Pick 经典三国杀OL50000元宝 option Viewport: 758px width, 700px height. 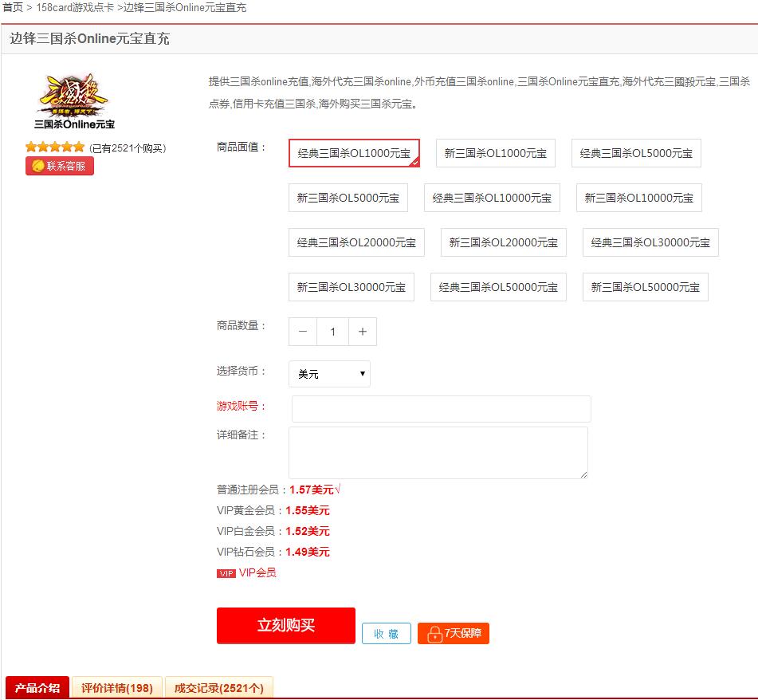(x=498, y=287)
